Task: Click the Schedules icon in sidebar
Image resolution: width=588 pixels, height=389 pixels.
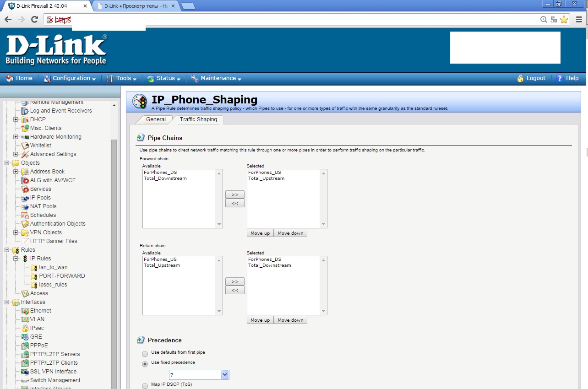Action: (x=25, y=215)
